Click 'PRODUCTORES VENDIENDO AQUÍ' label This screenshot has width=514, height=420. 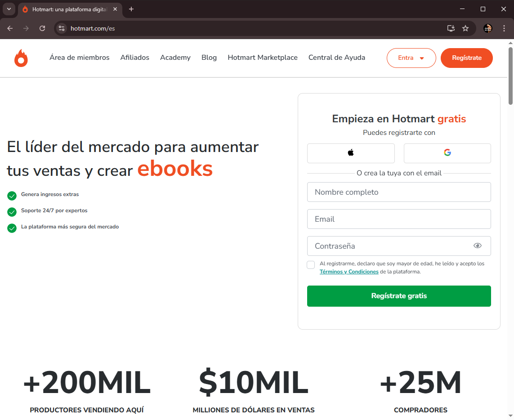click(87, 410)
